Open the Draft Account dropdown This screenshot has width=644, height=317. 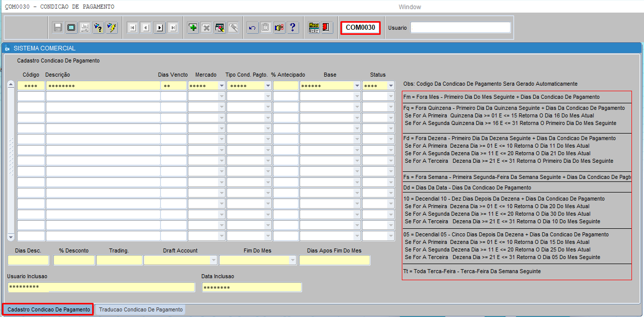coord(213,261)
